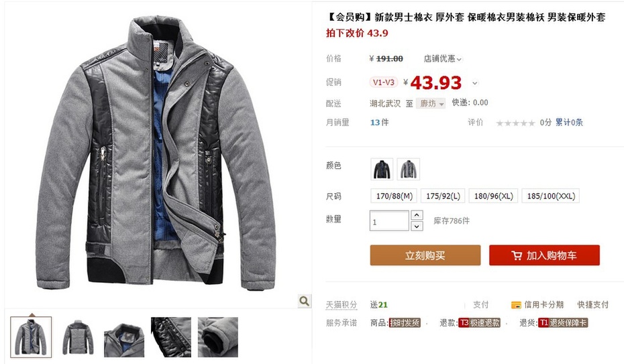624x364 pixels.
Task: Click the magnifier zoom icon on product image
Action: tap(304, 301)
